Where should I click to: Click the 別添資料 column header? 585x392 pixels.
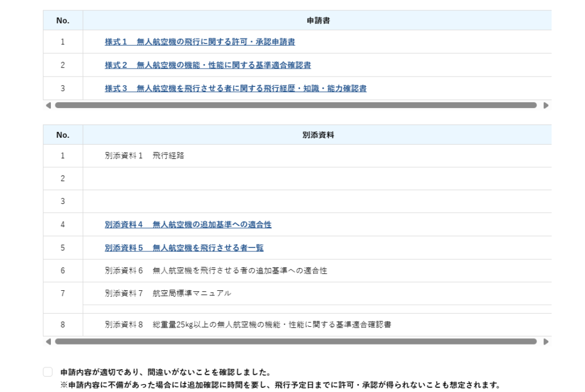(x=318, y=135)
